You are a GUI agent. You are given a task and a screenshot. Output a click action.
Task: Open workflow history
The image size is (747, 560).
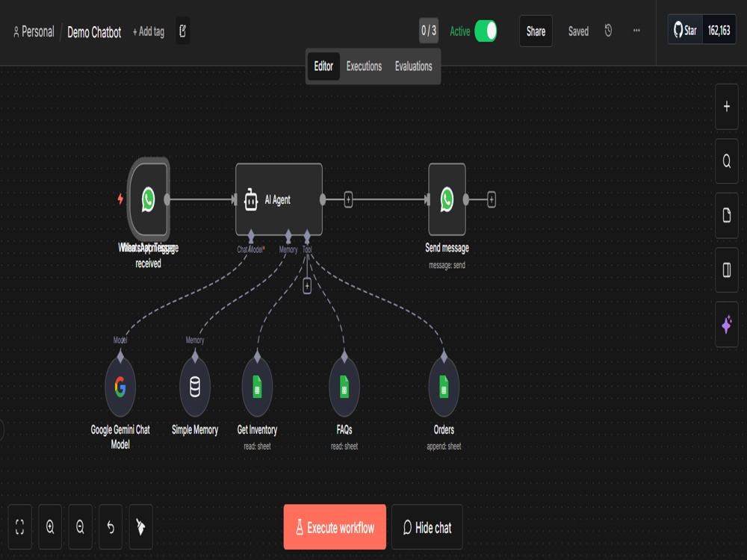608,31
